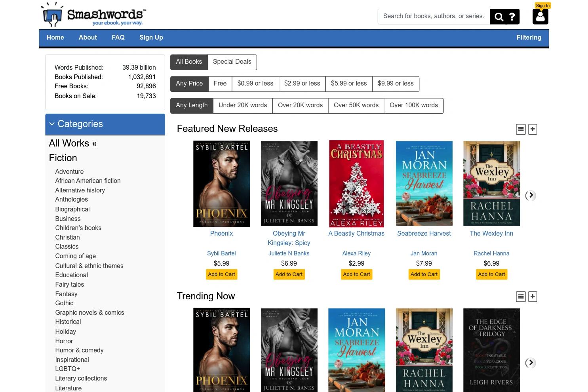Viewport: 588px width, 392px height.
Task: Add Seabreeze Harvest to cart
Action: point(424,274)
